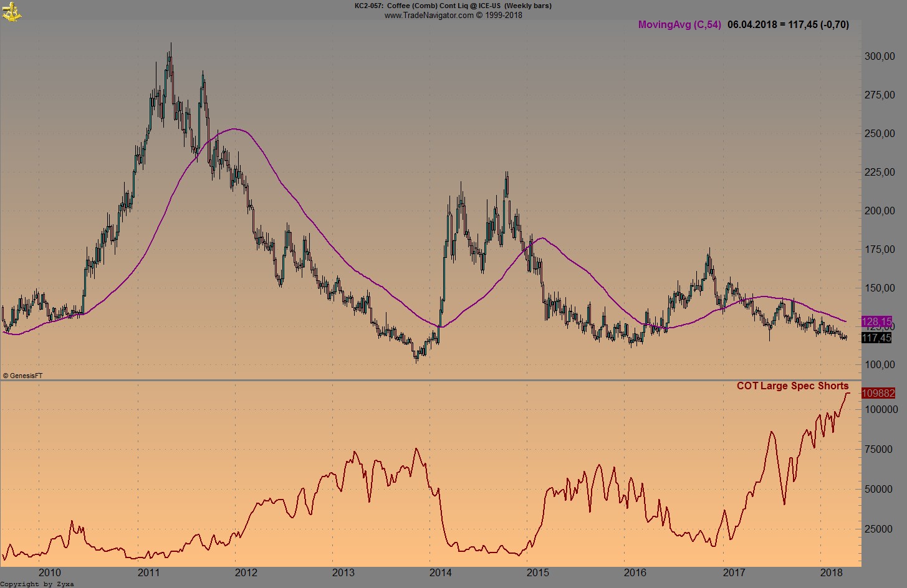Click the red 109882 COT value tag

(x=878, y=393)
